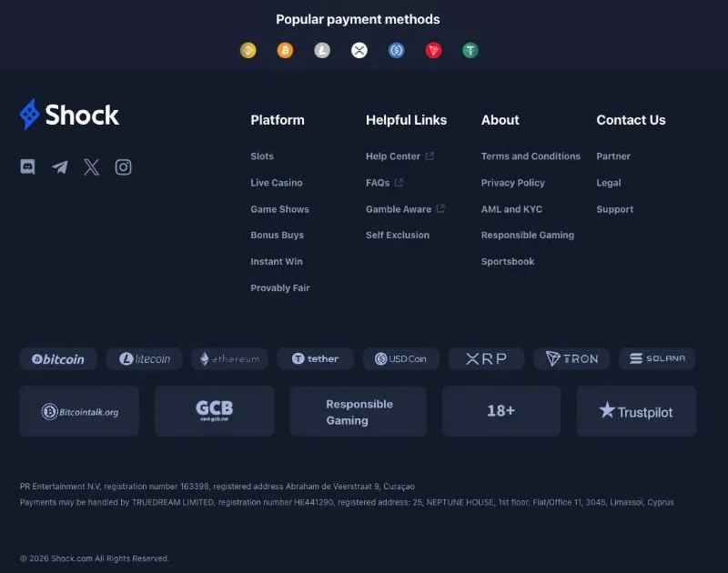Screen dimensions: 728x573
Task: Open the Responsible Gaming card
Action: pos(359,411)
